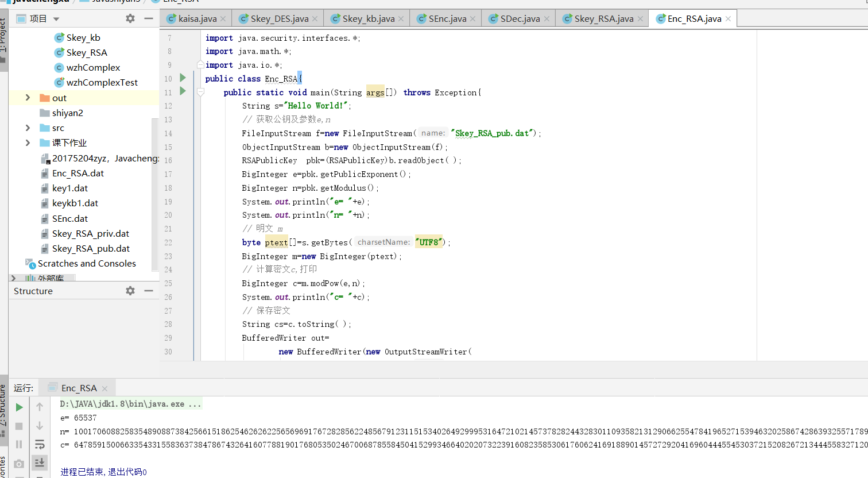868x478 pixels.
Task: Click the "Hello World!" string in code
Action: pos(316,106)
